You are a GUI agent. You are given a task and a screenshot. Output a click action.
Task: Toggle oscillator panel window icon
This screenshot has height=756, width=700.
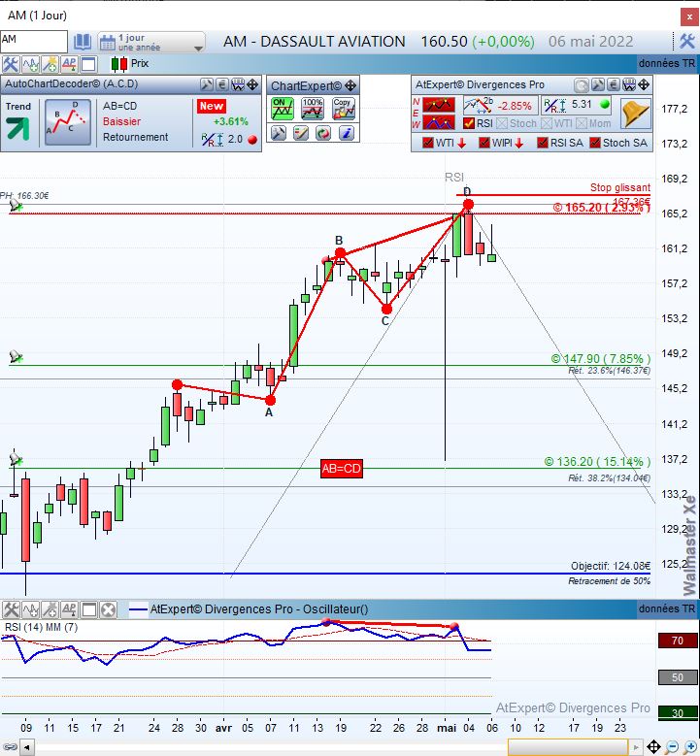coord(89,609)
